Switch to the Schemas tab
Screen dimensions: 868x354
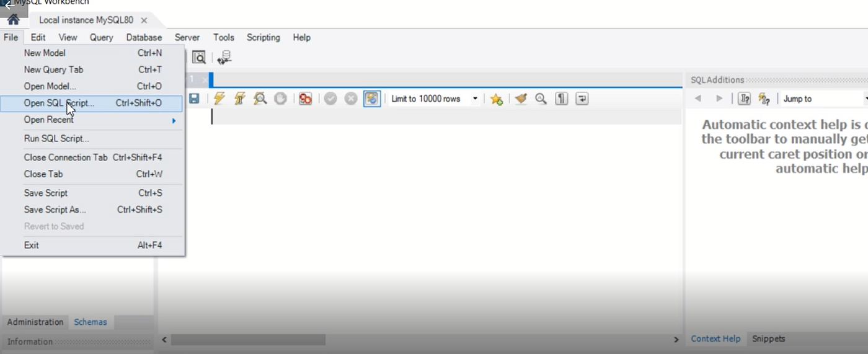click(x=91, y=322)
